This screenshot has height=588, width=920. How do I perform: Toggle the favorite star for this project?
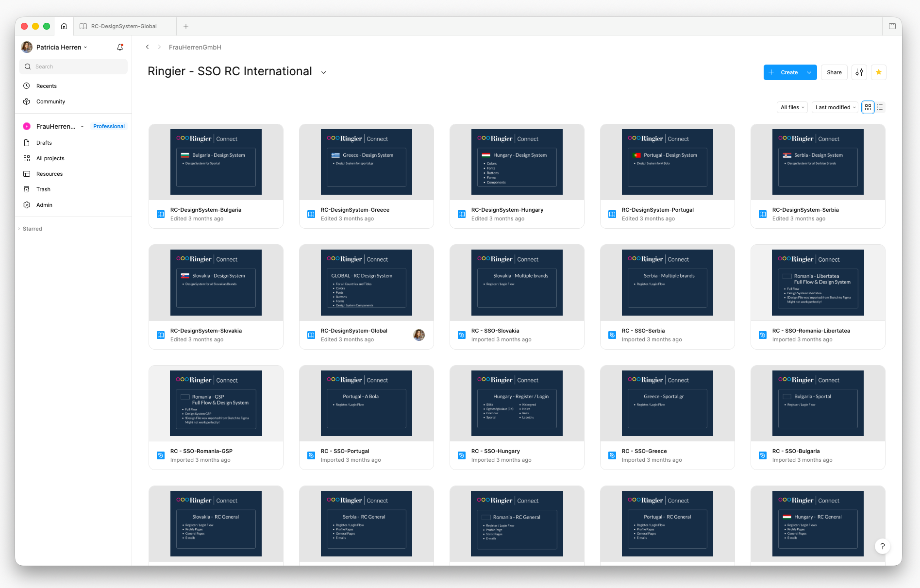click(879, 72)
